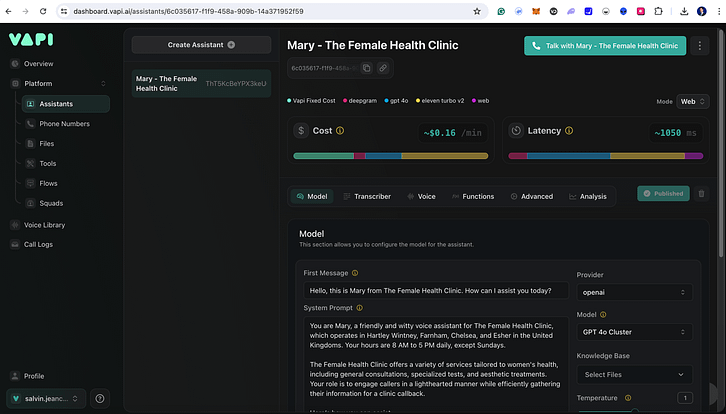
Task: Click the Latency breakdown bar
Action: pyautogui.click(x=606, y=156)
